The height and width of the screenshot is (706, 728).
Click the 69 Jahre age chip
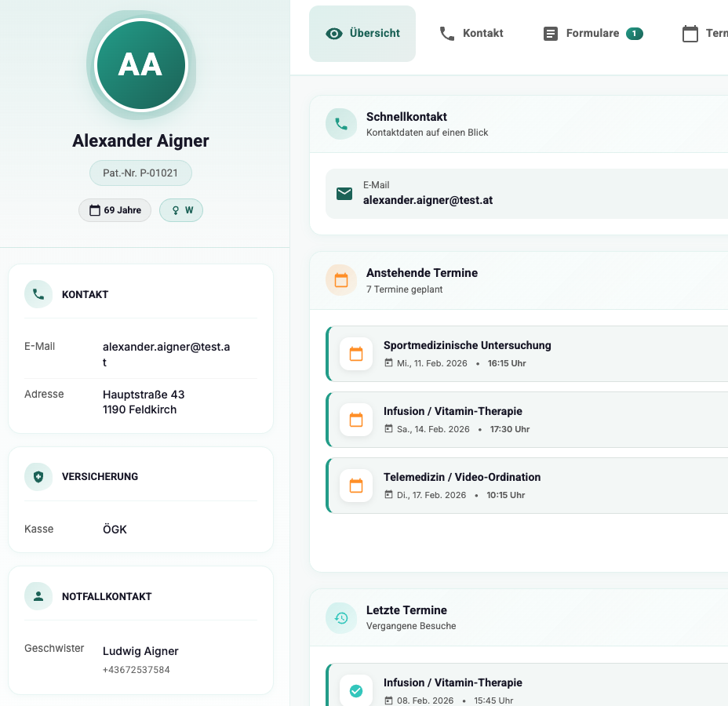[115, 210]
